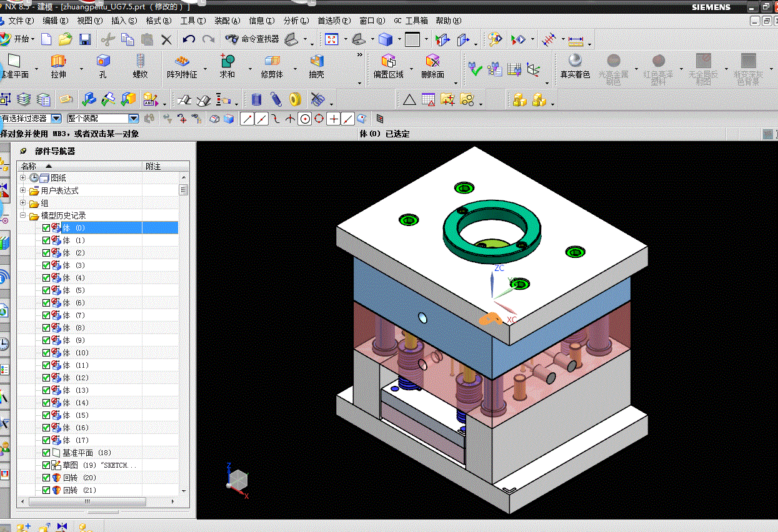Click the navigator vertical scrollbar thumb

(184, 190)
